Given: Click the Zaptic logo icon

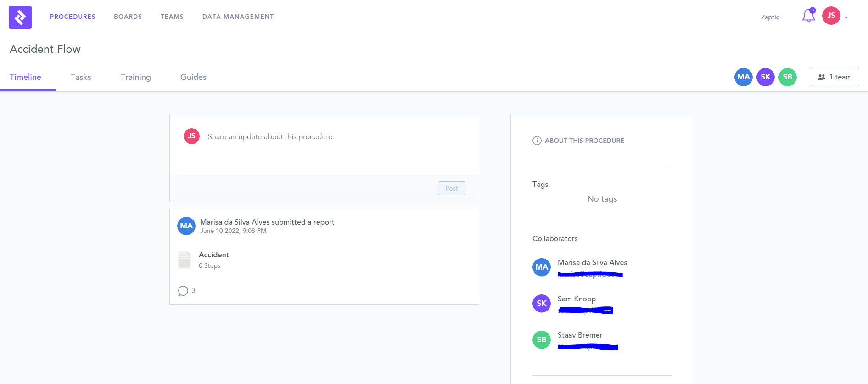Looking at the screenshot, I should click(x=20, y=17).
